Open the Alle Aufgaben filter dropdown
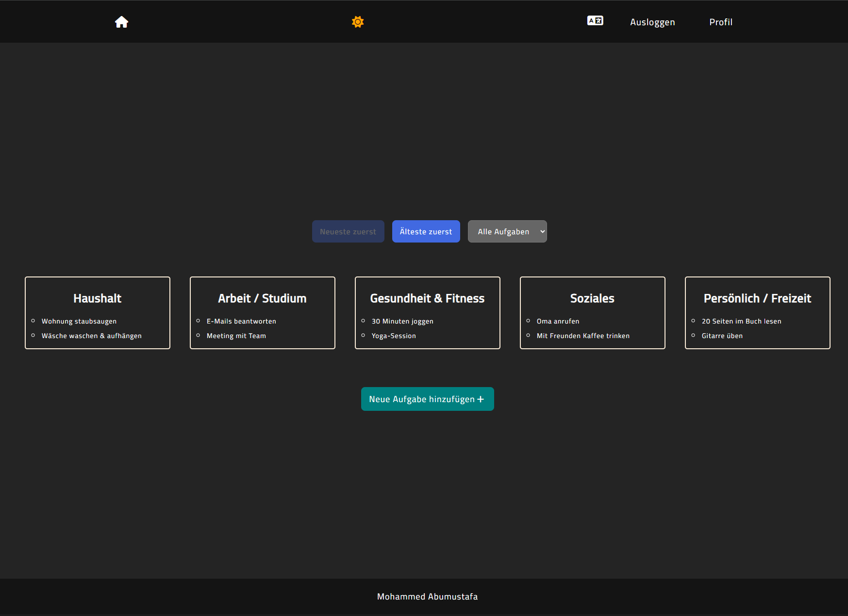The height and width of the screenshot is (616, 848). pyautogui.click(x=507, y=232)
